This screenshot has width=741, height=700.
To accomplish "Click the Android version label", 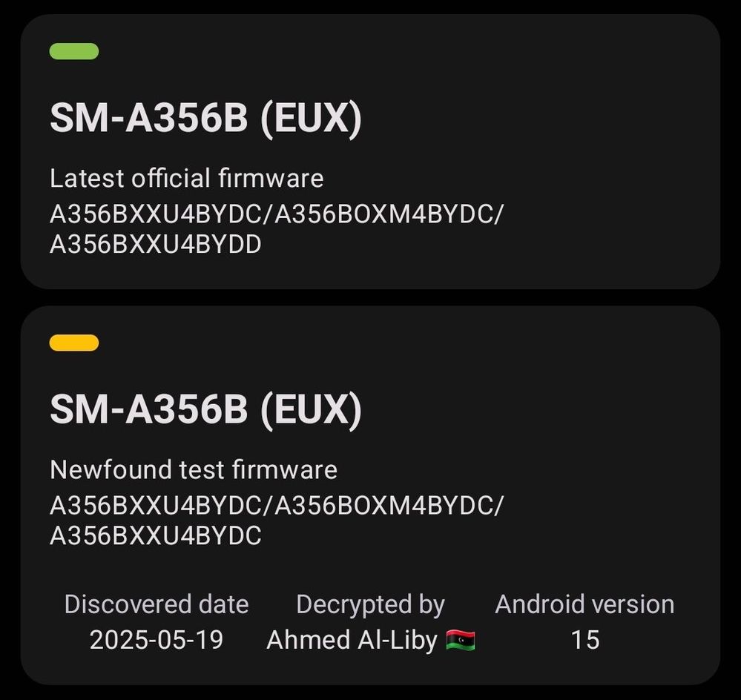I will coord(584,604).
